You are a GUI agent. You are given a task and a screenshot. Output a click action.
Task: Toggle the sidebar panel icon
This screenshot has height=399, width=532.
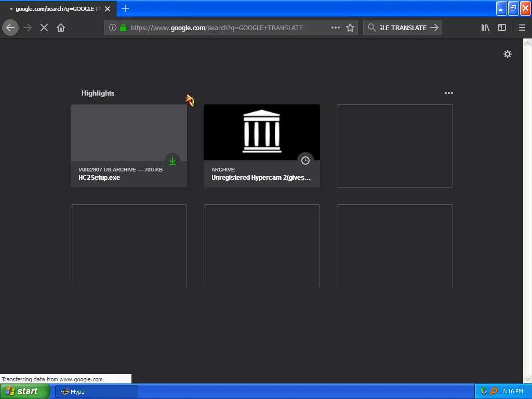[502, 28]
